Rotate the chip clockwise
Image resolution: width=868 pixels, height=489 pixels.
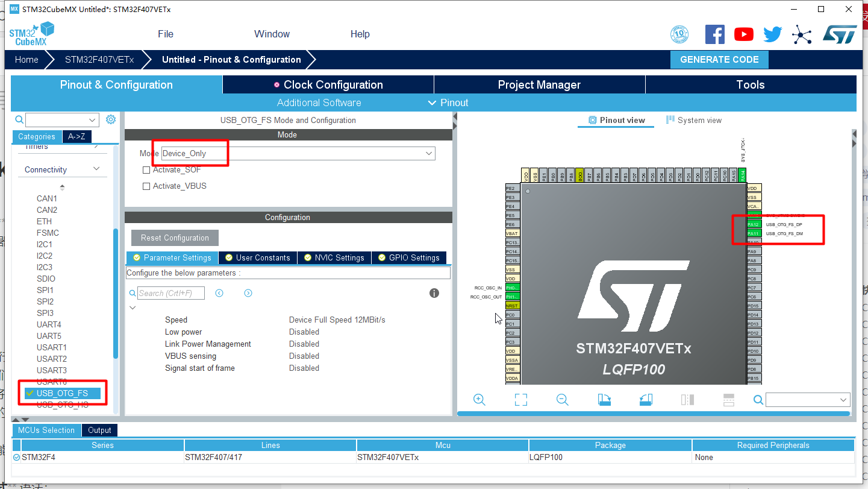[x=604, y=399]
